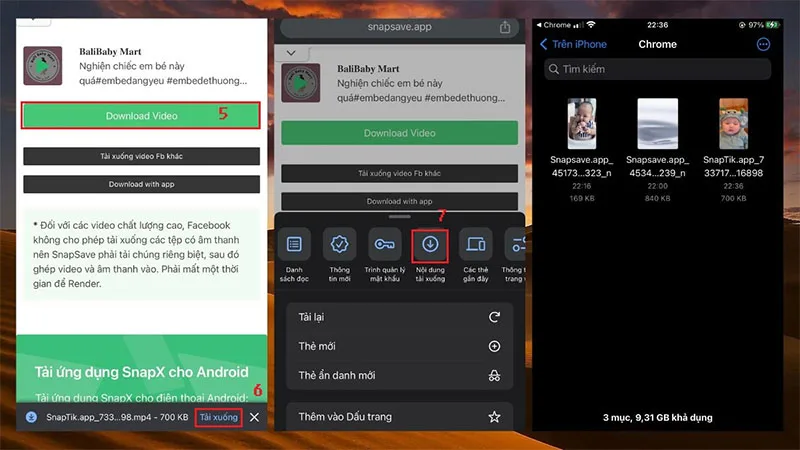Click BaliBaby Mart video thumbnail in left screen
800x450 pixels.
(x=43, y=66)
